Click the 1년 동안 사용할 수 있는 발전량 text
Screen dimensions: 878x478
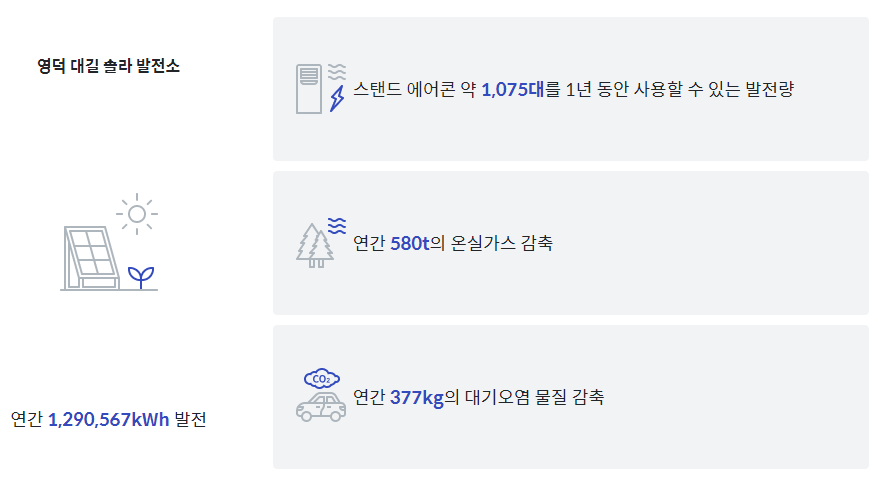click(680, 90)
